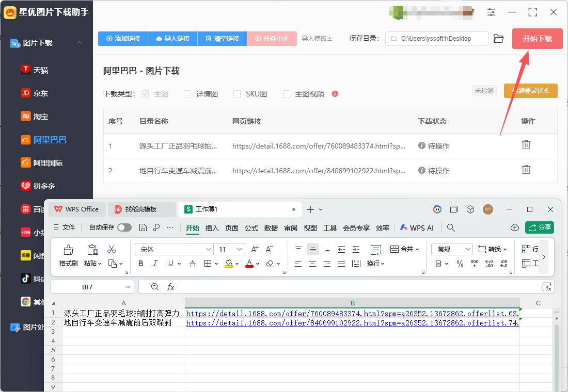This screenshot has width=568, height=392.
Task: Click the scissors cut icon in WPS
Action: [x=112, y=250]
